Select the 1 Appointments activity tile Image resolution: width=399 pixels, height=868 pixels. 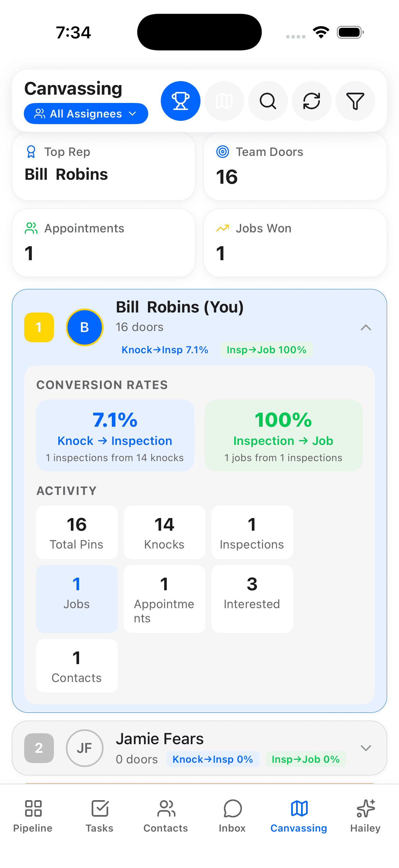(x=164, y=599)
